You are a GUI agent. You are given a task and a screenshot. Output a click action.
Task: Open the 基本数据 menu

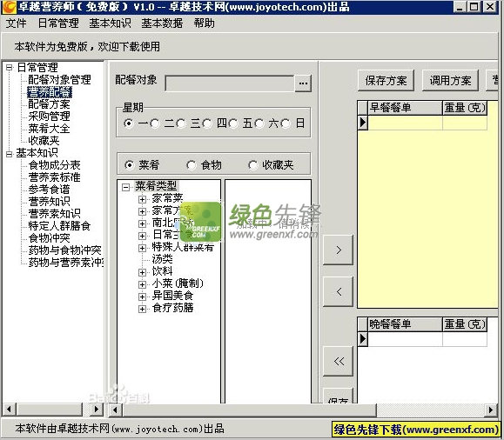tap(162, 23)
